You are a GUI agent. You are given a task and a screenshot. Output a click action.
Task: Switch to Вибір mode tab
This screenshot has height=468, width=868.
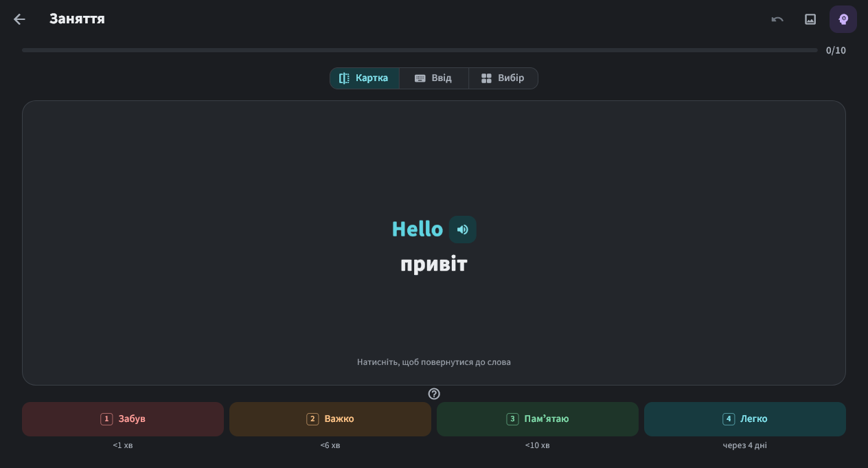tap(503, 78)
